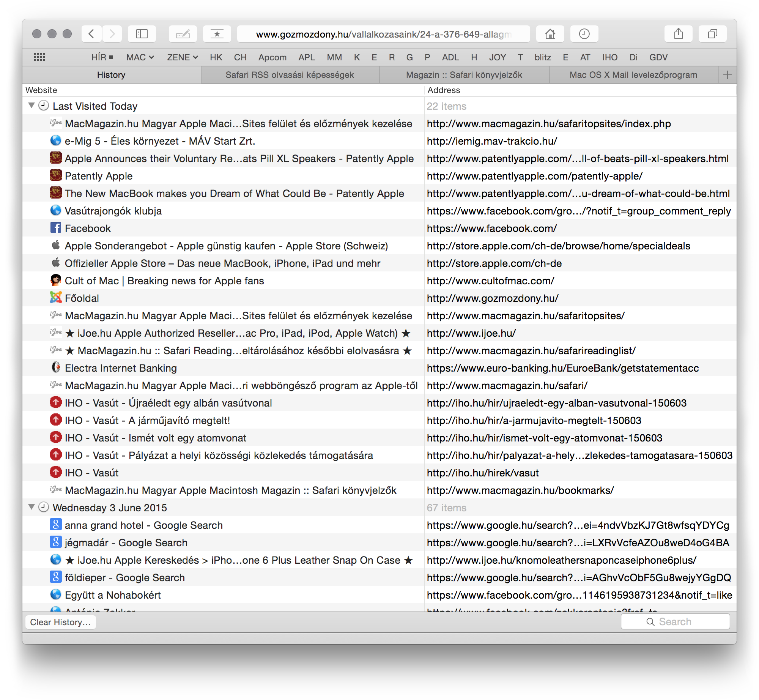Select IHO - Vasút - Ismét volt egy atomvonat
The image size is (759, 700).
click(x=379, y=438)
